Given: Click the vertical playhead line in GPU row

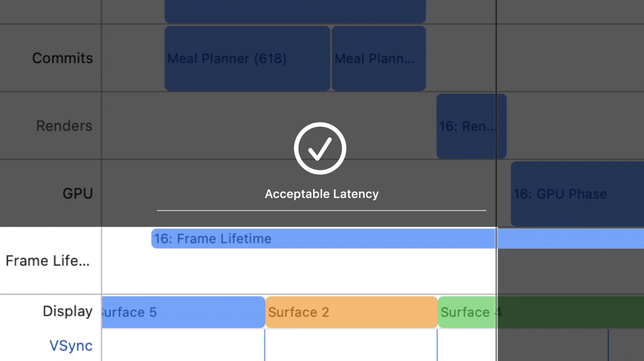Looking at the screenshot, I should coord(496,193).
